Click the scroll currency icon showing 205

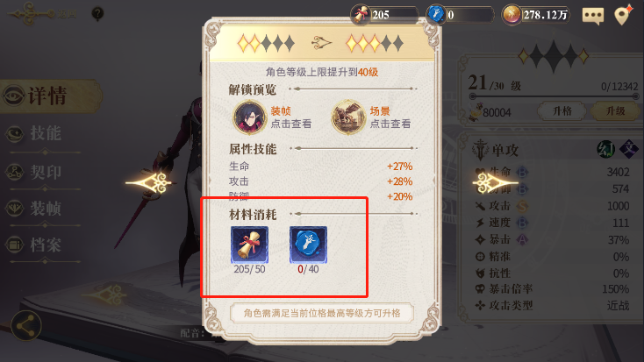[361, 15]
